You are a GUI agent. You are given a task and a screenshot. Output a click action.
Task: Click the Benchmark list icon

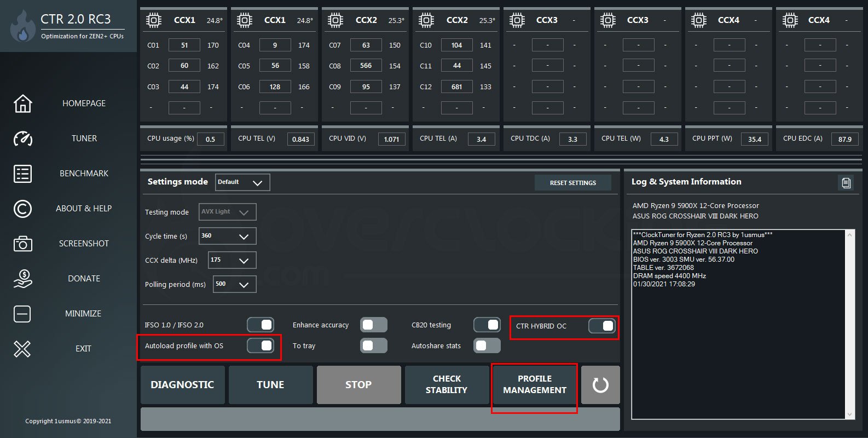(x=22, y=174)
